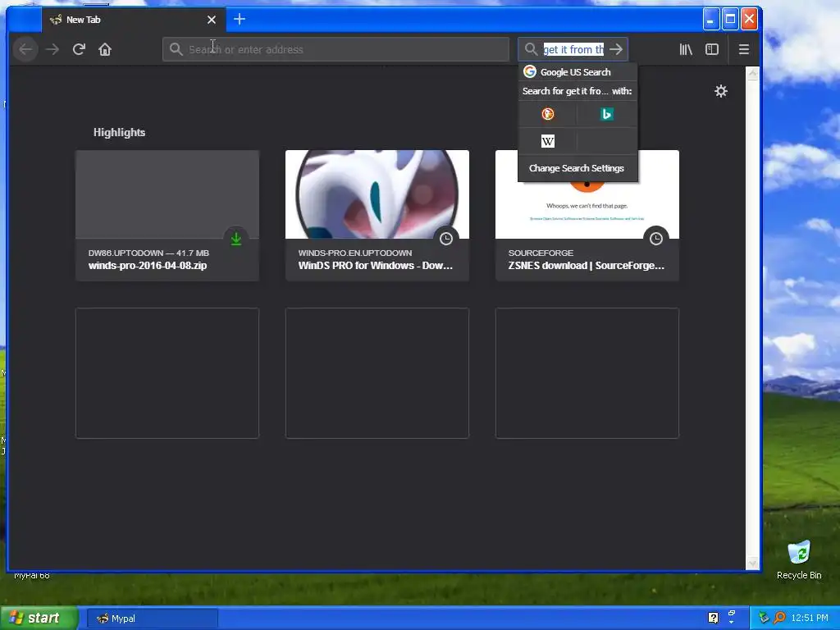Click the Mypal taskbar button
Screen dimensions: 840x630
click(152, 619)
